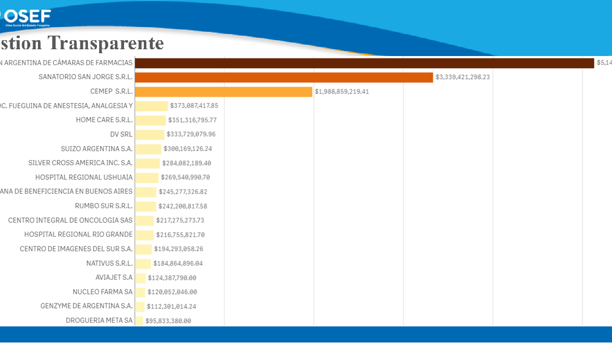
Task: Select the HOSPITAL REGIONAL USHUAIA yellow bar
Action: tap(147, 178)
